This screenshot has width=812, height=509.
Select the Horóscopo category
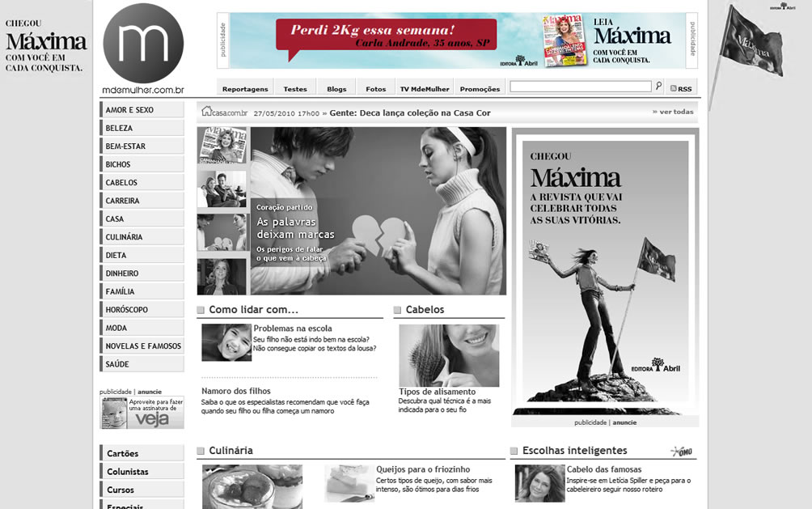coord(142,309)
